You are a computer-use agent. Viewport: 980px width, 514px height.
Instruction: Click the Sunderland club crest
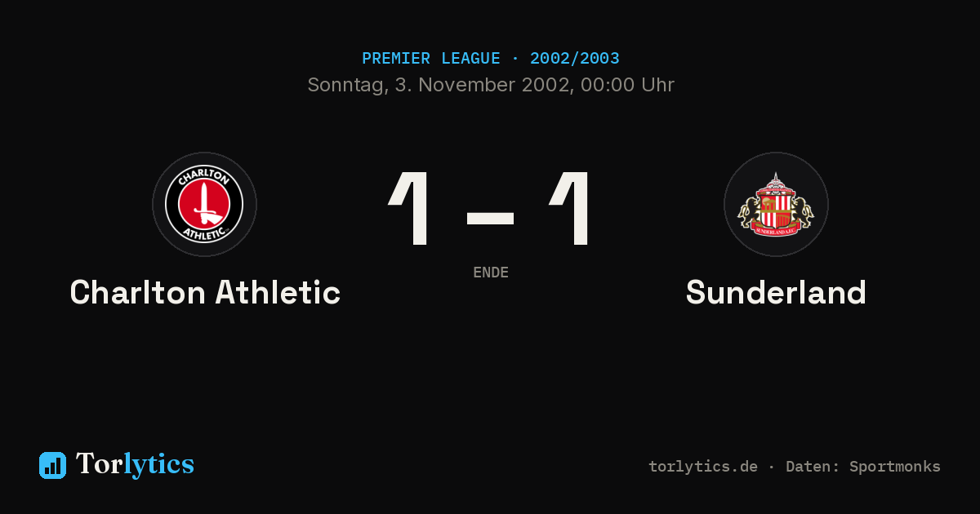pyautogui.click(x=776, y=204)
